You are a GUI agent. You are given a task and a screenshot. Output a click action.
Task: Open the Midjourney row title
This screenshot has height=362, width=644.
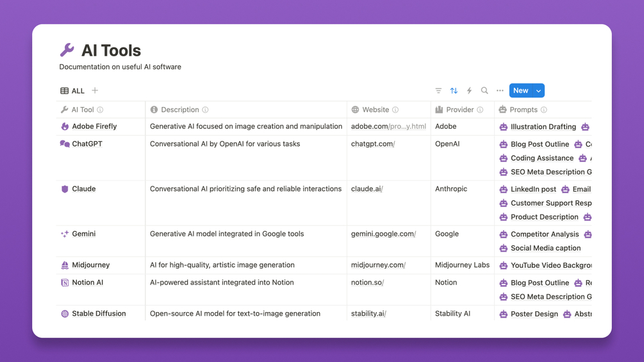click(x=91, y=265)
